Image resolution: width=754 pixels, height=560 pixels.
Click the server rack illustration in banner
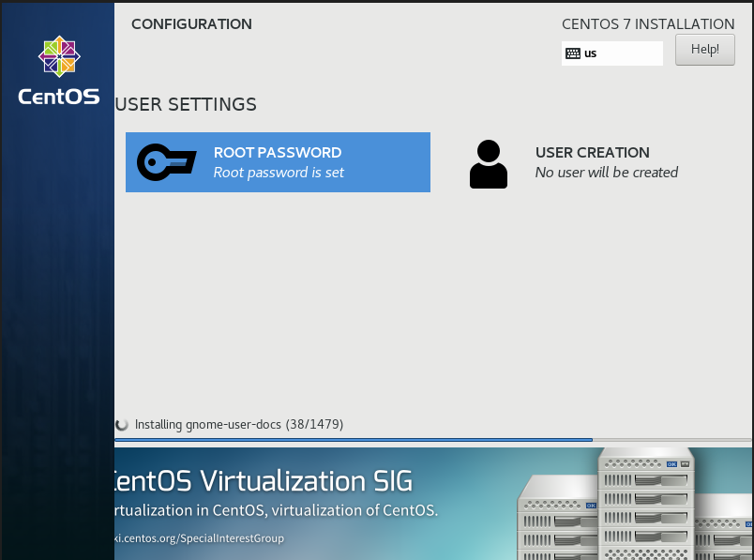[x=635, y=505]
